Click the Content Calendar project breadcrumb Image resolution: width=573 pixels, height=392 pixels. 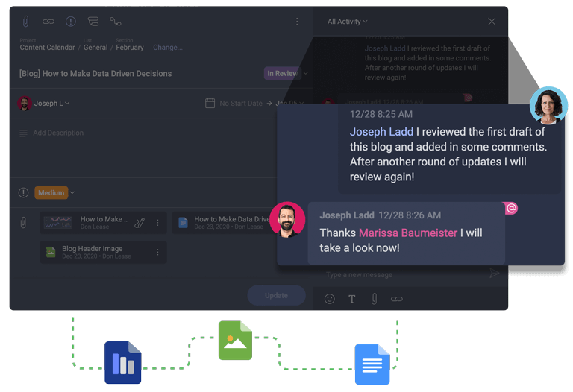[x=47, y=48]
